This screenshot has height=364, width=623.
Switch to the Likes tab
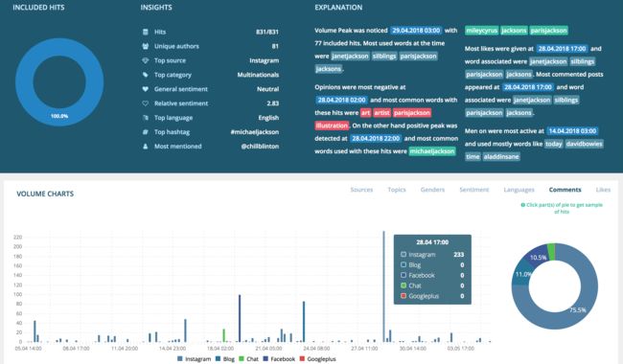pos(603,190)
